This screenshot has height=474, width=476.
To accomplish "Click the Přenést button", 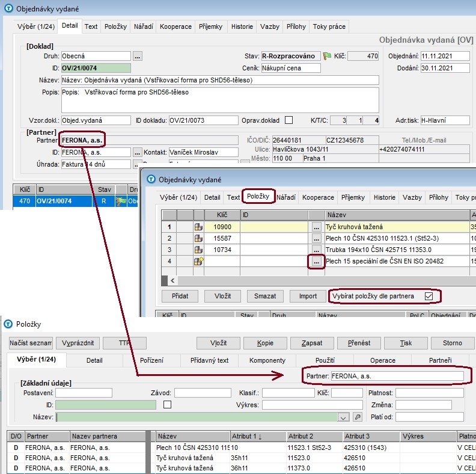I will coord(359,343).
